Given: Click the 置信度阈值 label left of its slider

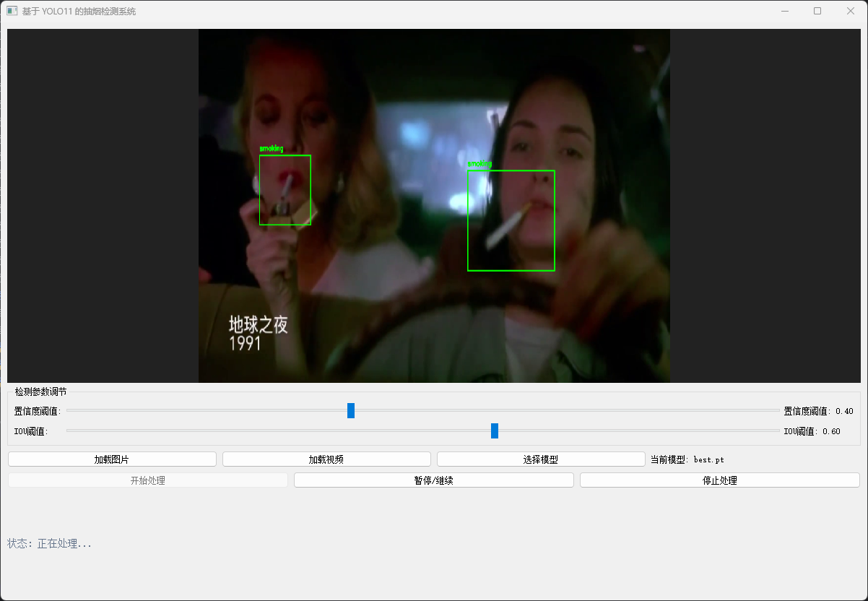Looking at the screenshot, I should [x=38, y=411].
